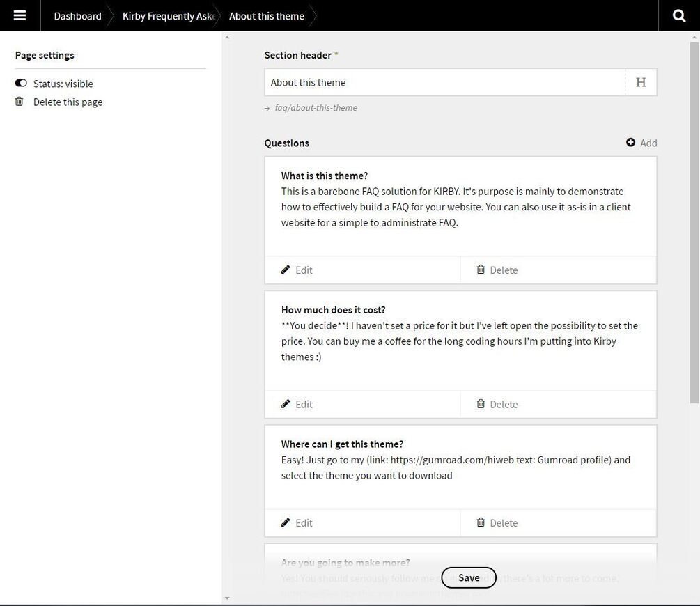Toggle the Status: visible switch

coord(21,84)
